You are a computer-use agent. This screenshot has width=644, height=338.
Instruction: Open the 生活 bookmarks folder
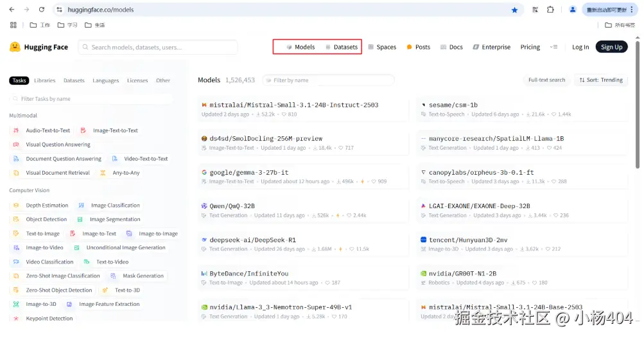94,25
